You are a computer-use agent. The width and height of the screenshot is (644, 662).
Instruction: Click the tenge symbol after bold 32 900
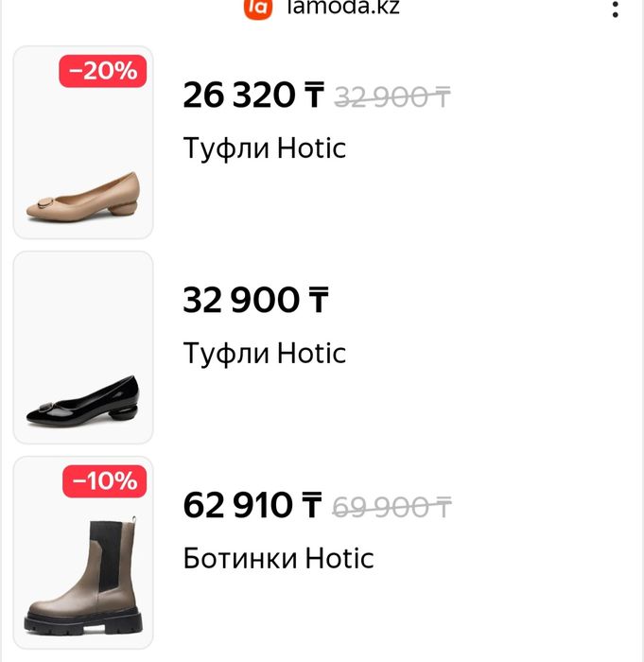(318, 301)
